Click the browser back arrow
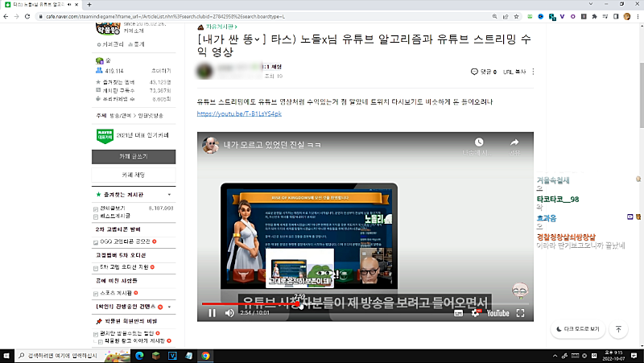Image resolution: width=644 pixels, height=363 pixels. (x=6, y=16)
